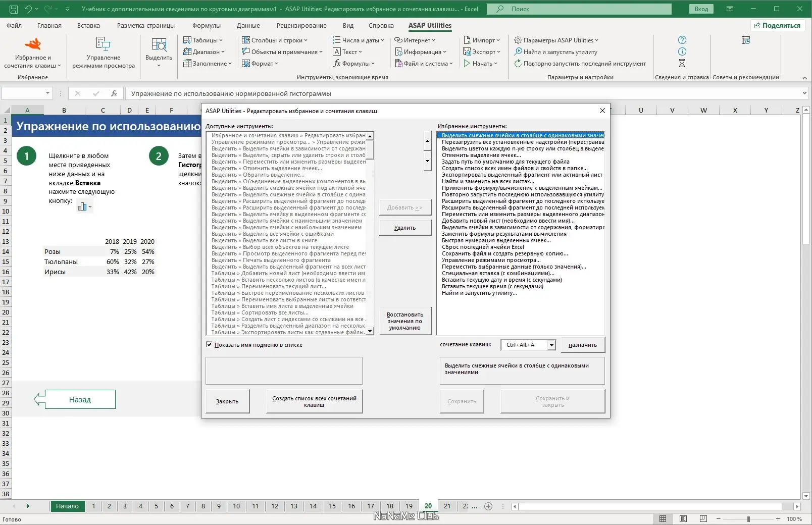Open the Tips and recommendations calendar icon
The height and width of the screenshot is (525, 812).
[746, 40]
